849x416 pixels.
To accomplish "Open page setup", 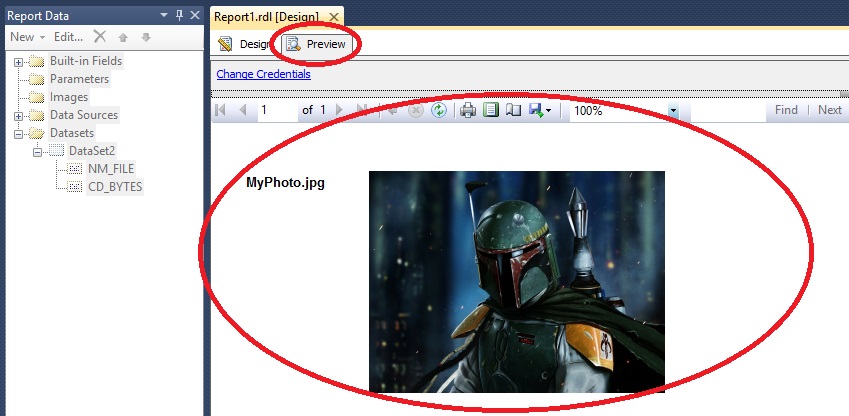I will coord(513,110).
